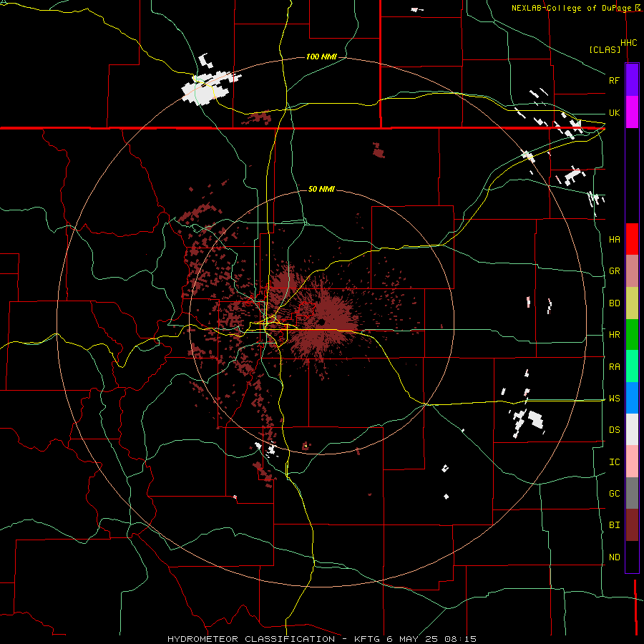Viewport: 644px width, 644px height.
Task: Click the HA red legend swatch
Action: point(632,239)
